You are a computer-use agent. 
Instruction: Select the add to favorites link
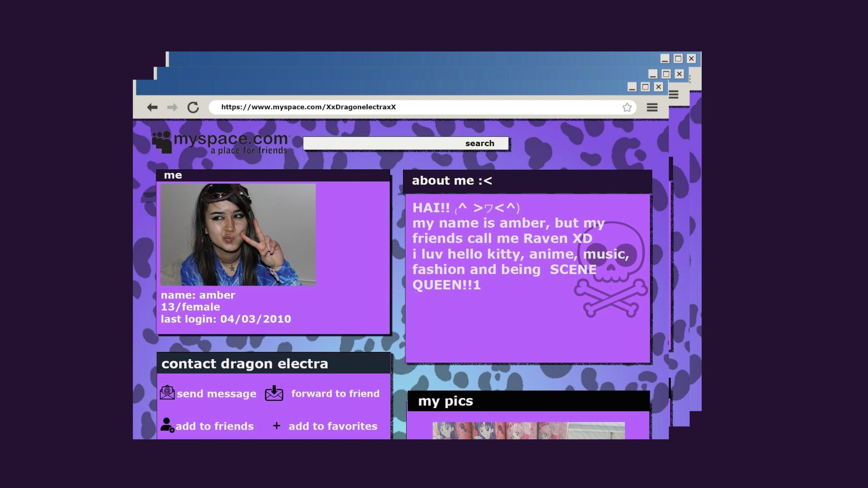(x=333, y=426)
